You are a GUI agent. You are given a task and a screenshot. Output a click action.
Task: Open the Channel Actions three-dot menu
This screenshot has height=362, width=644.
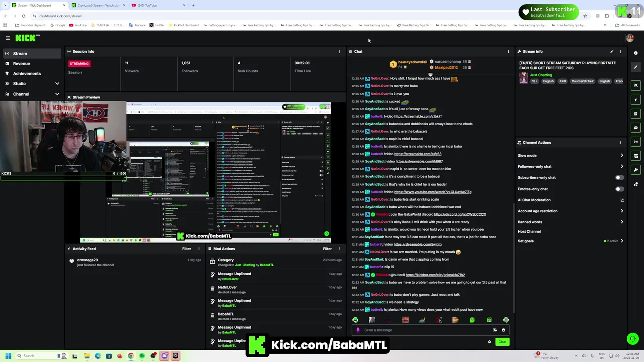click(620, 142)
